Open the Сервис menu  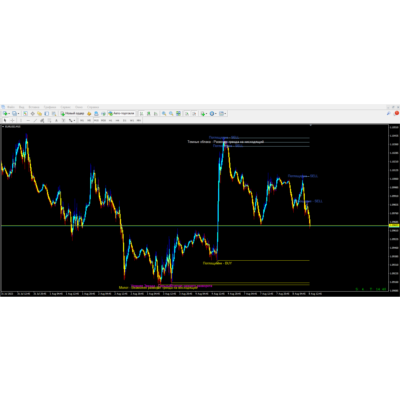(66, 107)
